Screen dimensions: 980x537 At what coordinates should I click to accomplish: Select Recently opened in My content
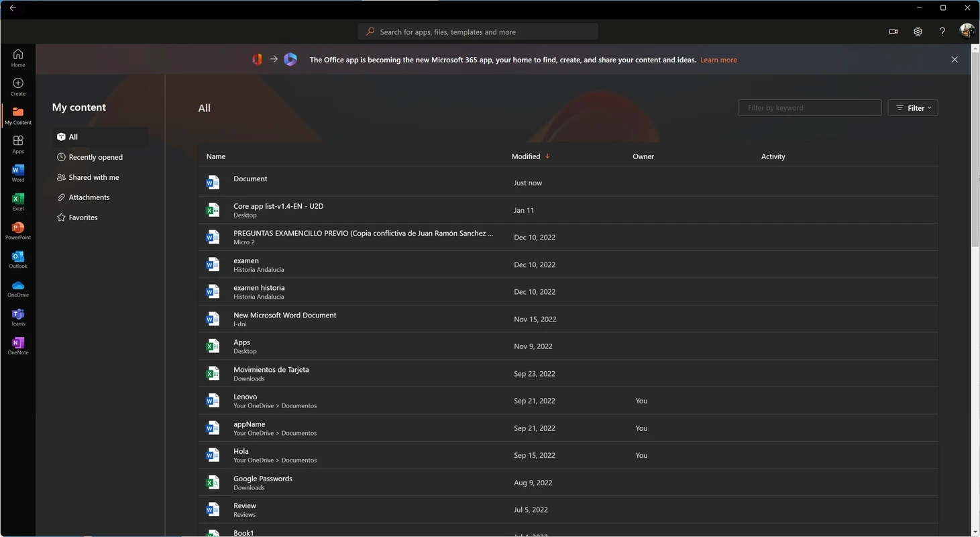[95, 157]
